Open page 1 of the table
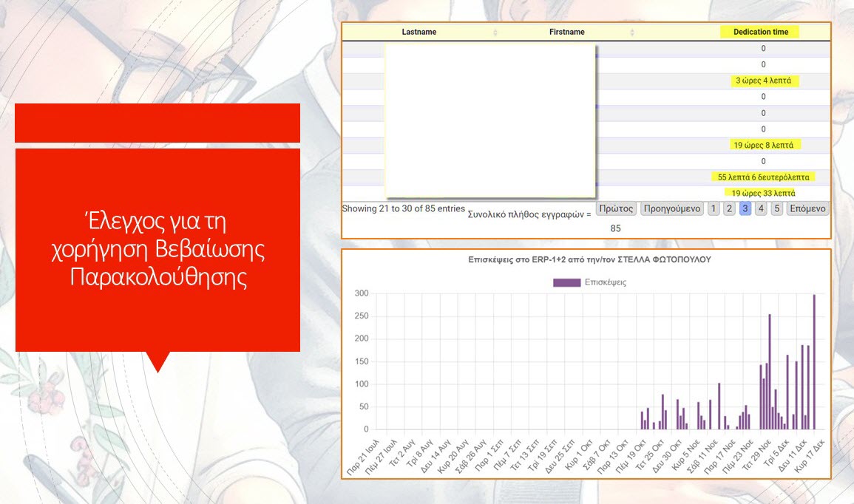 714,208
